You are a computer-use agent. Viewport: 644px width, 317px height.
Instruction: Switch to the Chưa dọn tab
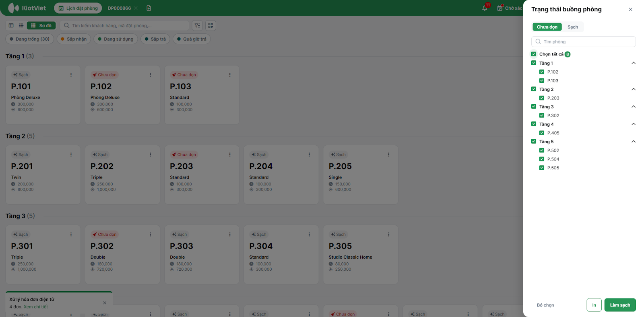pyautogui.click(x=547, y=27)
